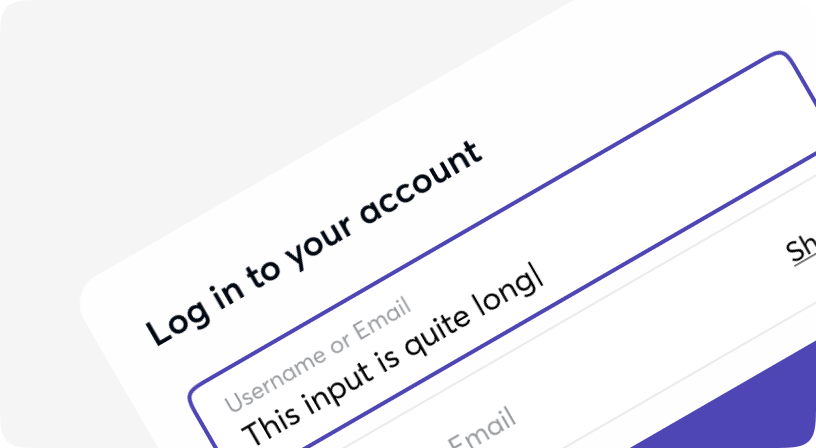The width and height of the screenshot is (816, 448).
Task: Click the grey "Email" placeholder text at the bottom
Action: coord(481,428)
